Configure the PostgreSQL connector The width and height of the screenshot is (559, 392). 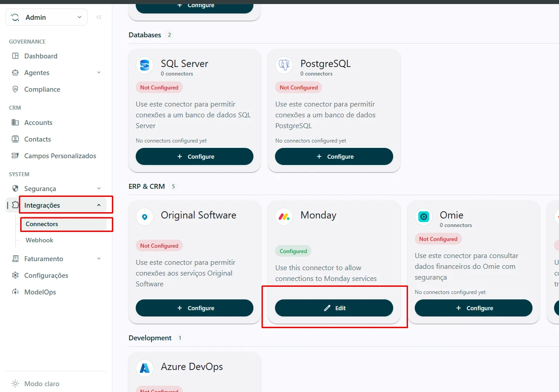click(x=334, y=156)
